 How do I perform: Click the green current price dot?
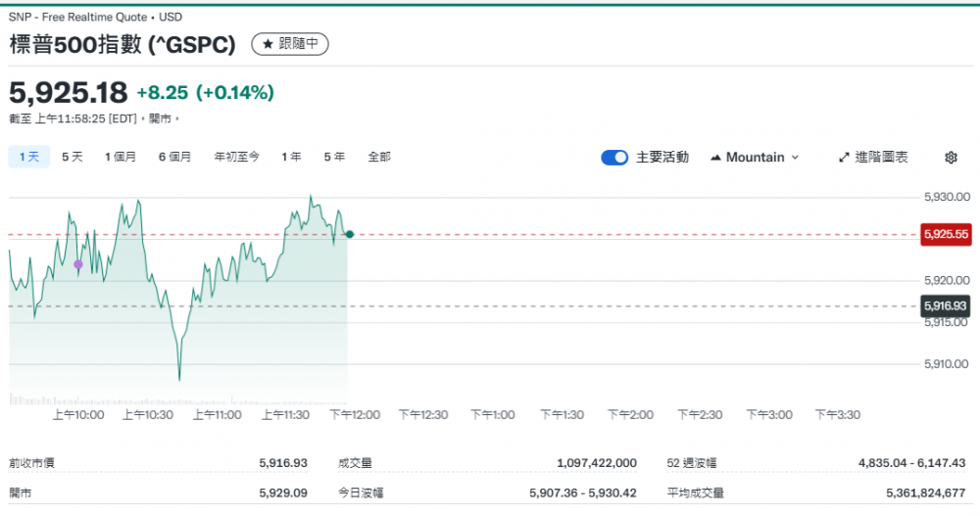(350, 234)
